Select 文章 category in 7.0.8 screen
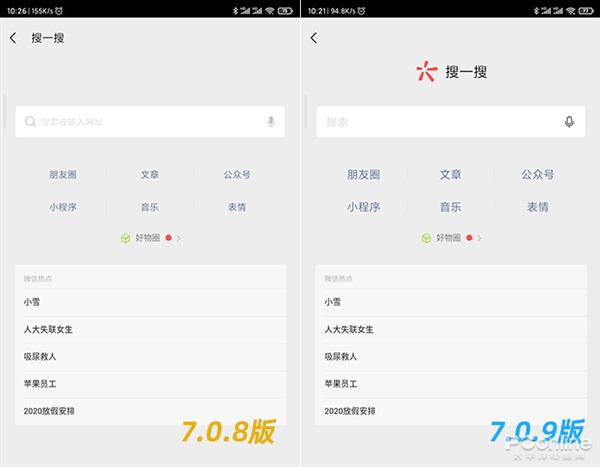Screen dimensions: 600x467 (150, 175)
